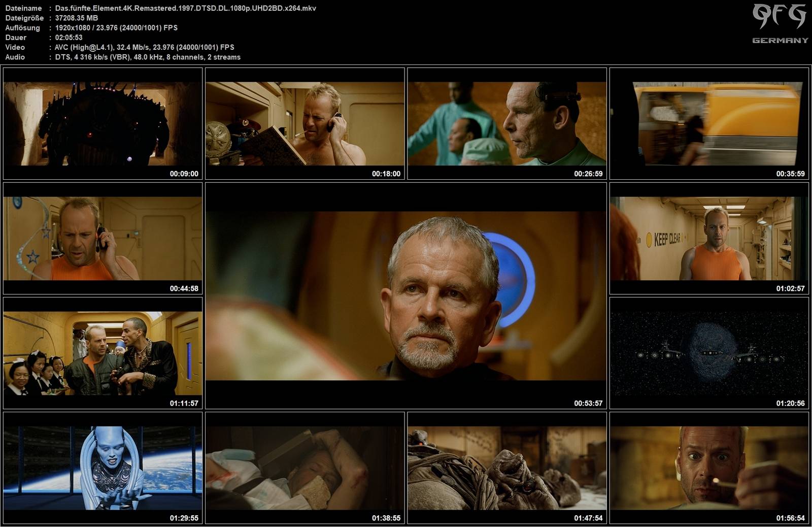Open the thumbnail stamped 00:18:00
Viewport: 812px width, 527px height.
[304, 123]
